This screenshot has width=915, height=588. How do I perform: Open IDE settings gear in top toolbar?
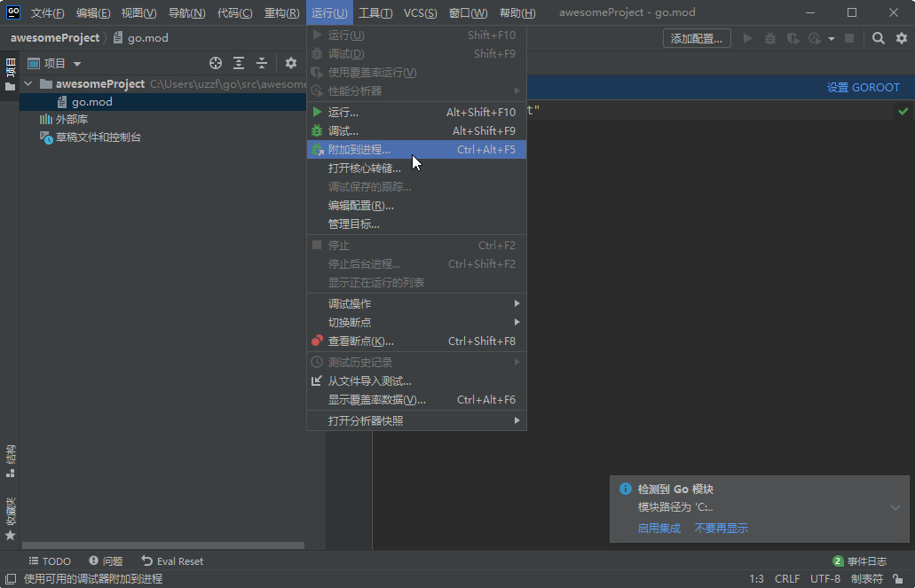[x=902, y=38]
